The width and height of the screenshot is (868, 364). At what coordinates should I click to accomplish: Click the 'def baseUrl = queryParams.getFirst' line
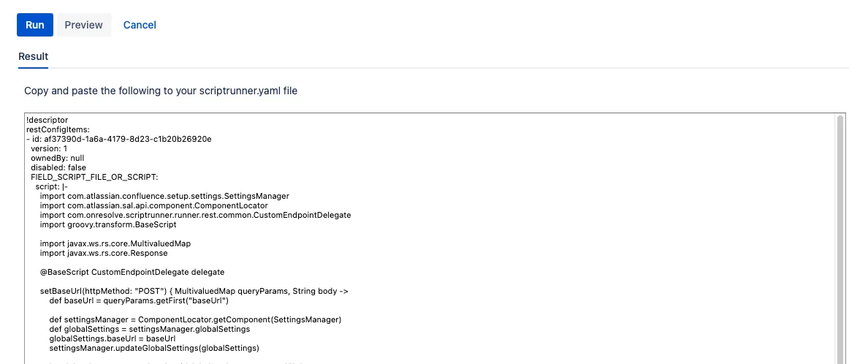tap(139, 301)
